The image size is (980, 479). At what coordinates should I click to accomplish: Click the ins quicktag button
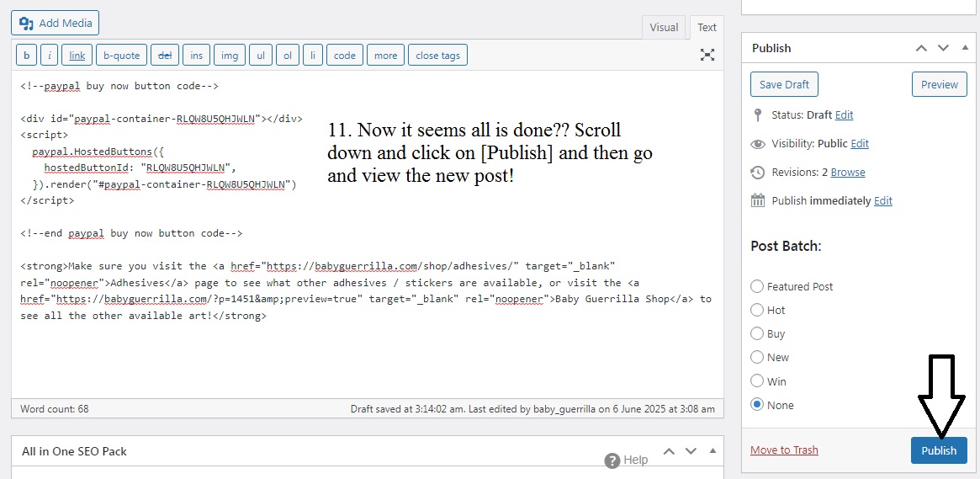[x=196, y=55]
